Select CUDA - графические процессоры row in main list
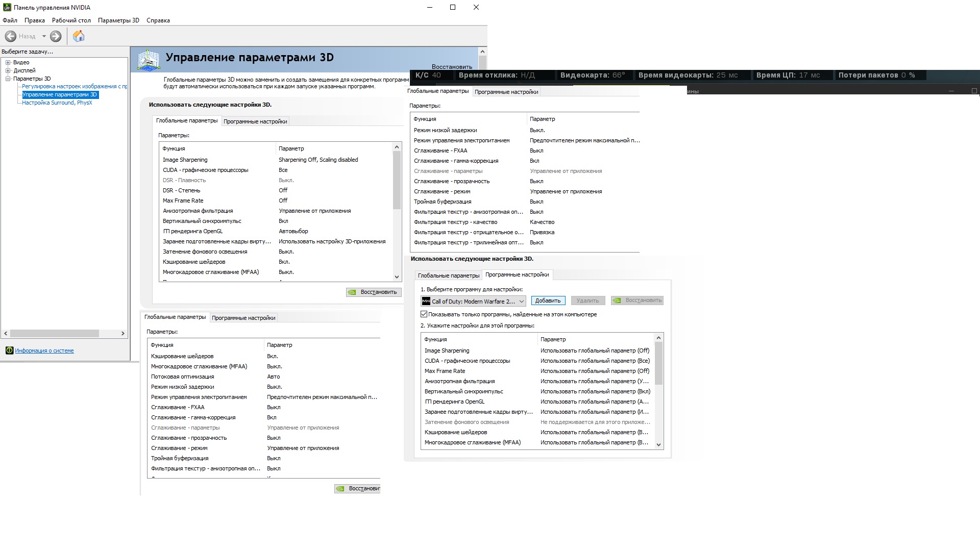Screen dimensions: 980x551 pyautogui.click(x=276, y=170)
